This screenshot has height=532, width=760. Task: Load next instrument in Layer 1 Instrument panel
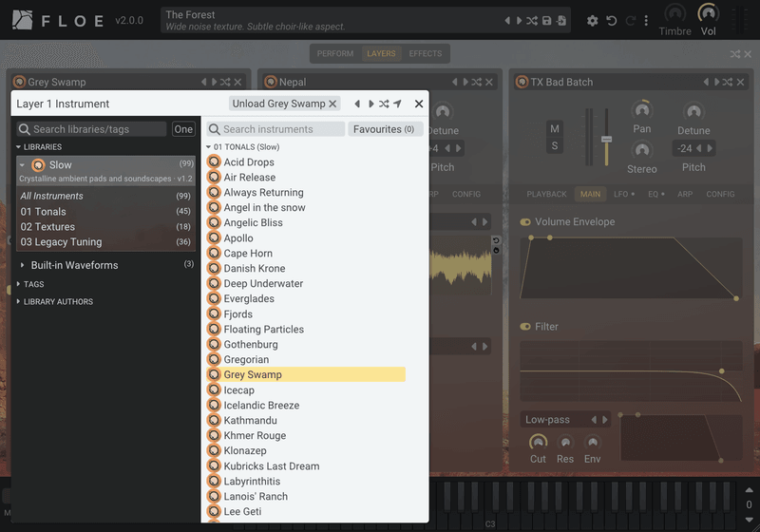(x=370, y=104)
